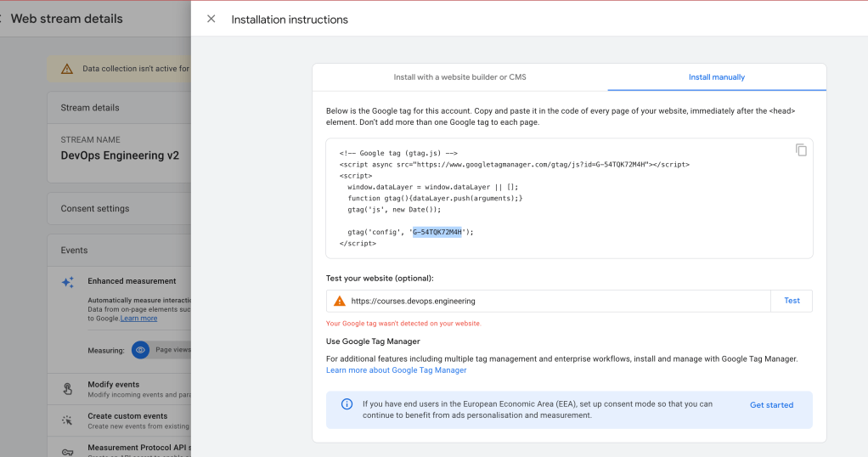The height and width of the screenshot is (457, 868).
Task: Switch to Install with a website builder tab
Action: (459, 77)
